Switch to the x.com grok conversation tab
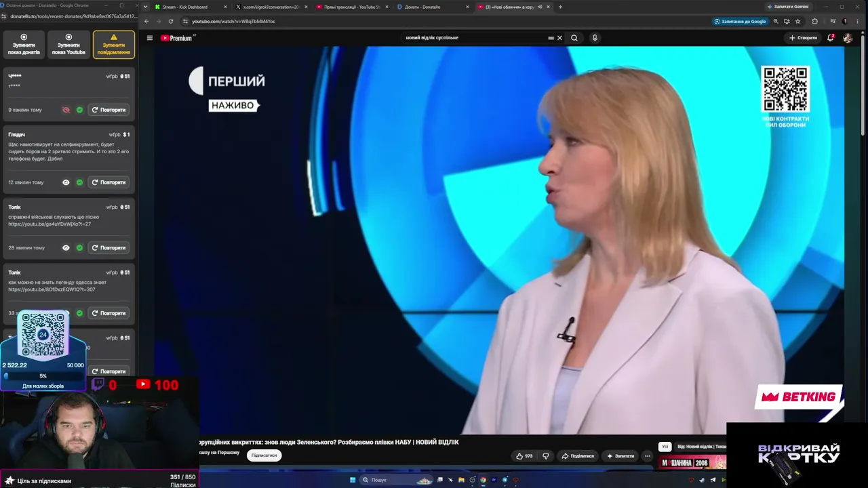The image size is (868, 488). click(x=271, y=7)
